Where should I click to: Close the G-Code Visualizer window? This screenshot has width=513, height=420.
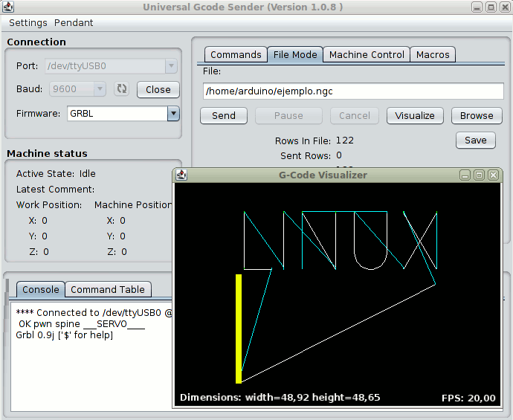[x=494, y=175]
